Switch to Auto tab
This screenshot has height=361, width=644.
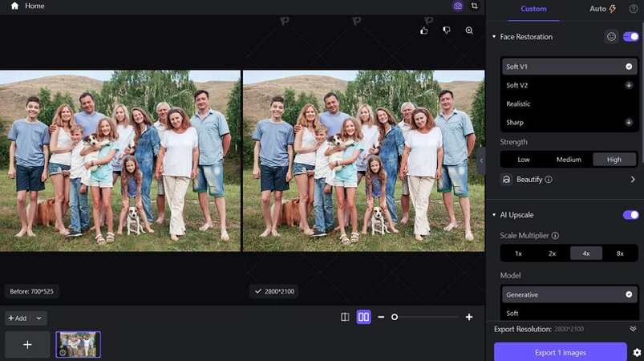tap(602, 9)
